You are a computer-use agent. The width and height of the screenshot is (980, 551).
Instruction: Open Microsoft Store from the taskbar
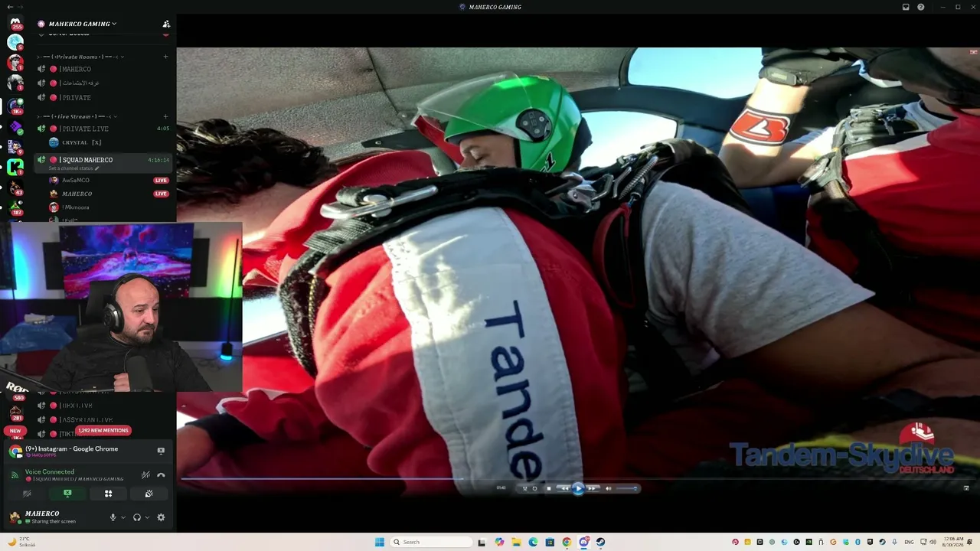[550, 542]
